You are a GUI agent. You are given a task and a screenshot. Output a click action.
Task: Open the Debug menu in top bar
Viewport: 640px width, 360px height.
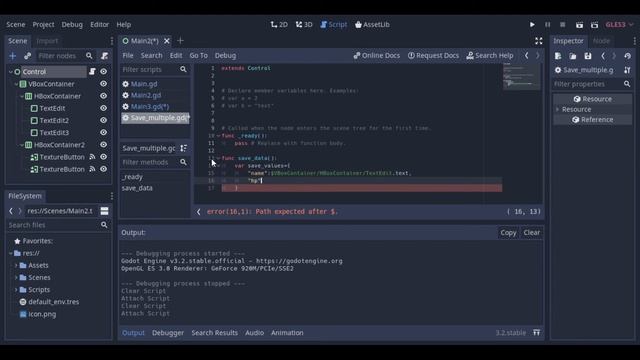(x=72, y=24)
